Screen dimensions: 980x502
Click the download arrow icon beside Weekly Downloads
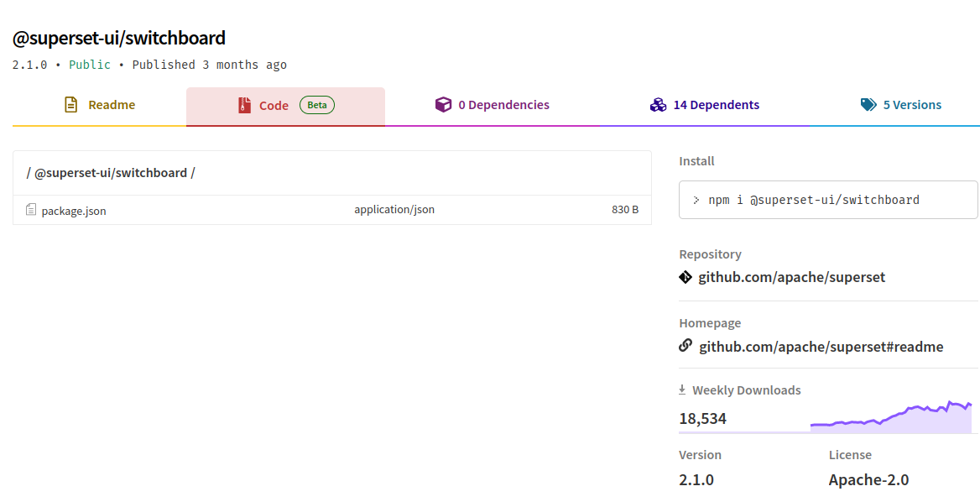click(x=681, y=389)
